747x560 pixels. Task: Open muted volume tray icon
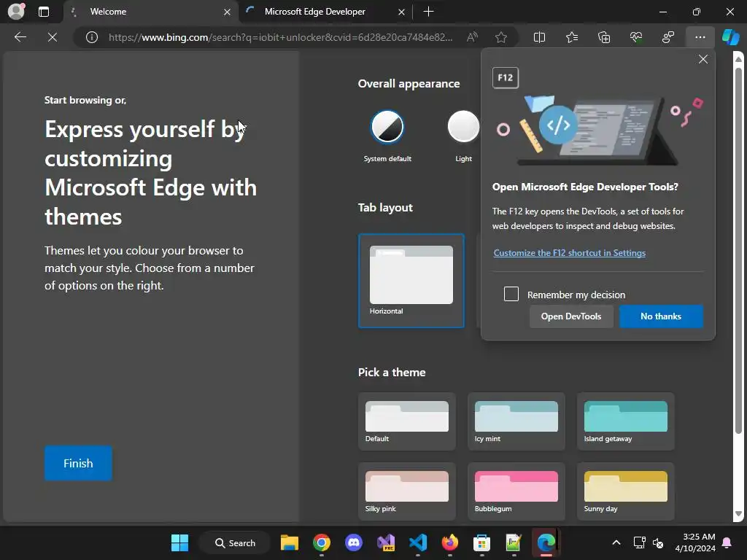(659, 542)
